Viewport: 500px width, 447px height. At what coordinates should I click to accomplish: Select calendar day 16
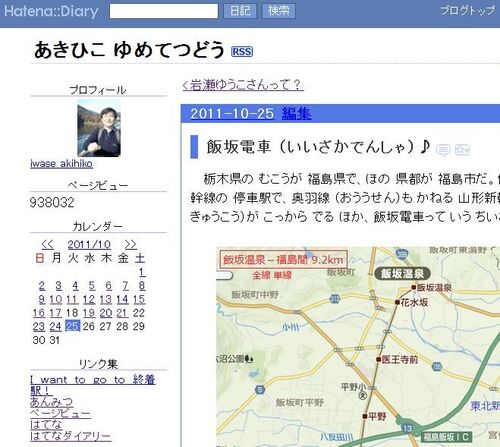pos(39,313)
